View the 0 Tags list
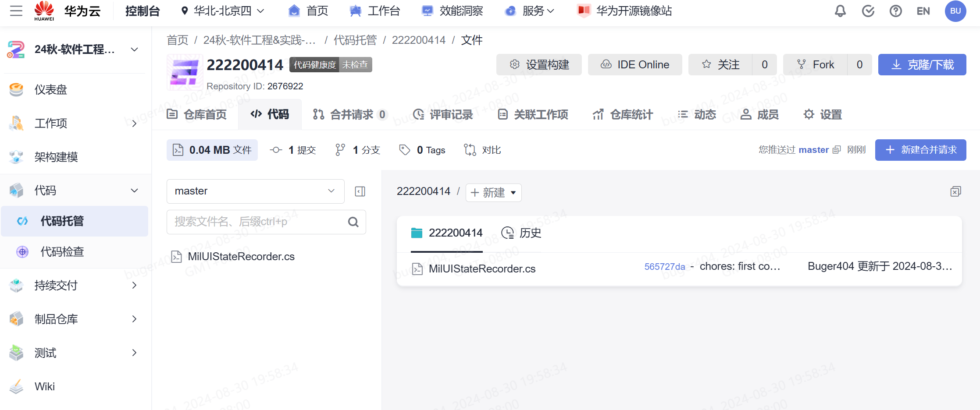This screenshot has width=980, height=410. pos(422,150)
